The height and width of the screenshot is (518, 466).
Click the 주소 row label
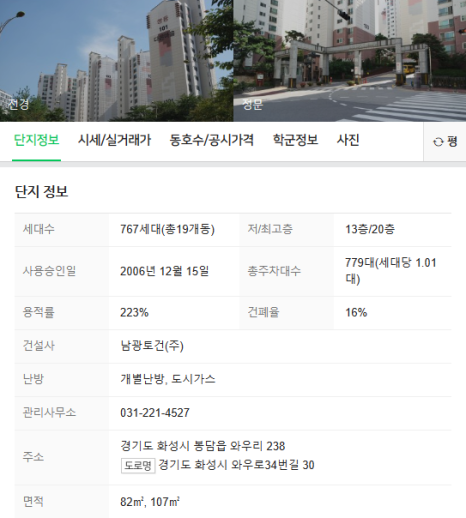(x=33, y=457)
